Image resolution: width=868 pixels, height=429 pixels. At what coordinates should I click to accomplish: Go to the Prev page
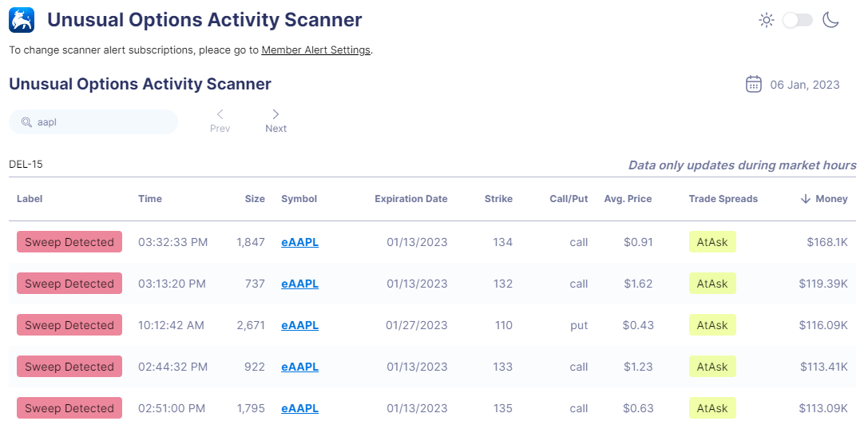(x=220, y=121)
